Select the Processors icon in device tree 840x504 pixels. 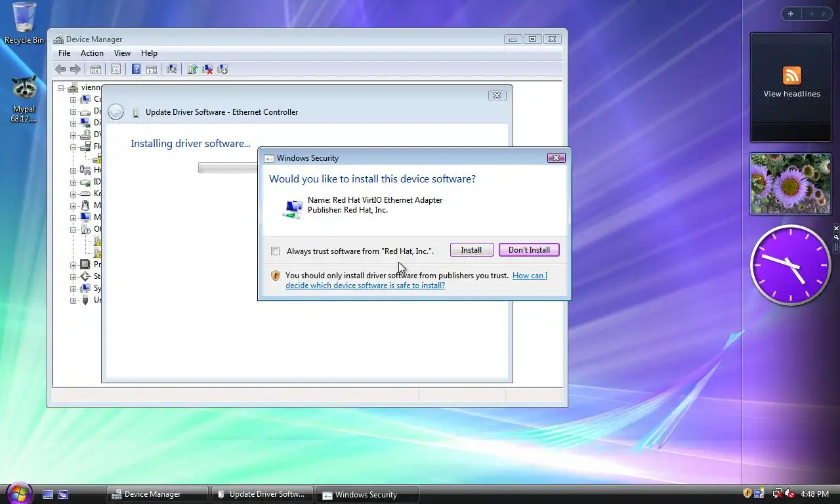click(x=85, y=264)
